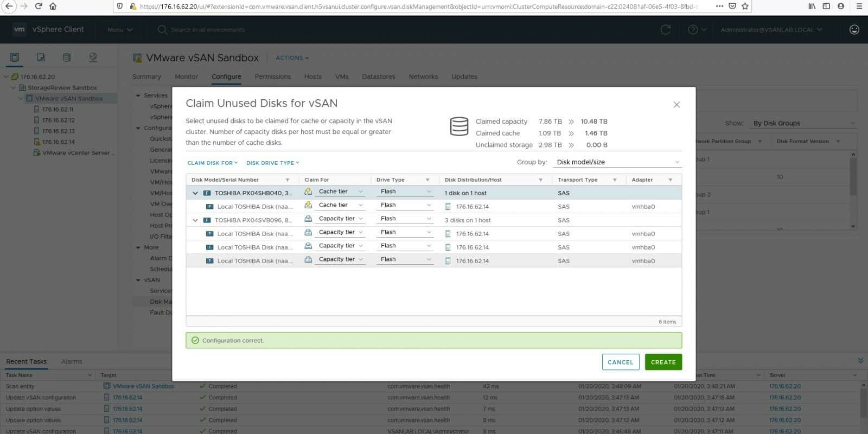Select host 176.16.62.14 in inventory tree

pyautogui.click(x=59, y=142)
